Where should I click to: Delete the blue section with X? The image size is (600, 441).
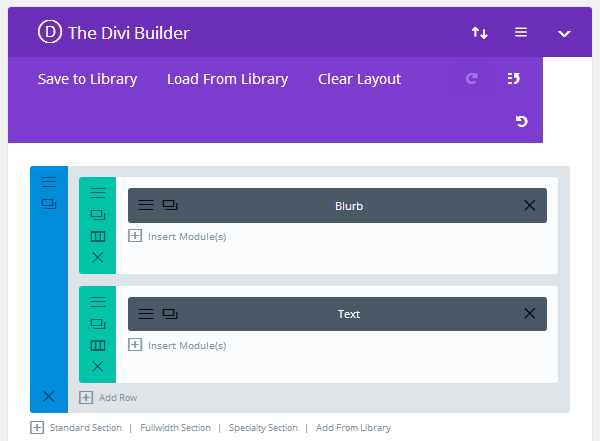tap(49, 396)
